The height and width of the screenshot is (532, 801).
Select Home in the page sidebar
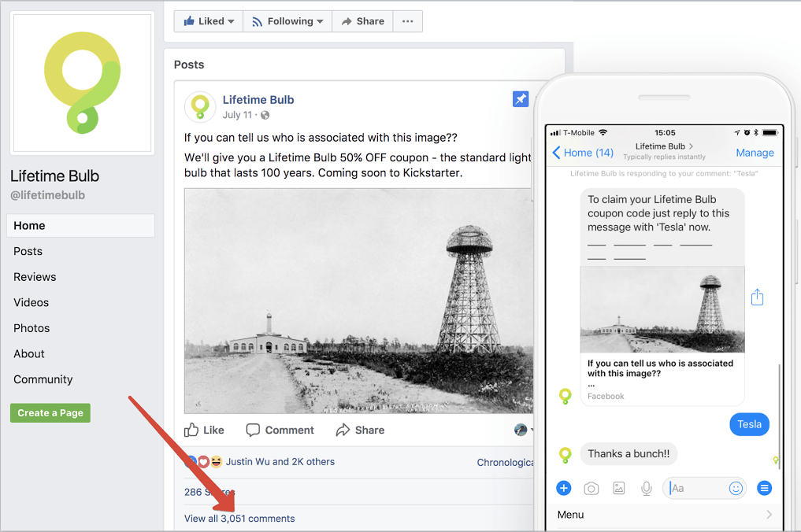(x=80, y=226)
